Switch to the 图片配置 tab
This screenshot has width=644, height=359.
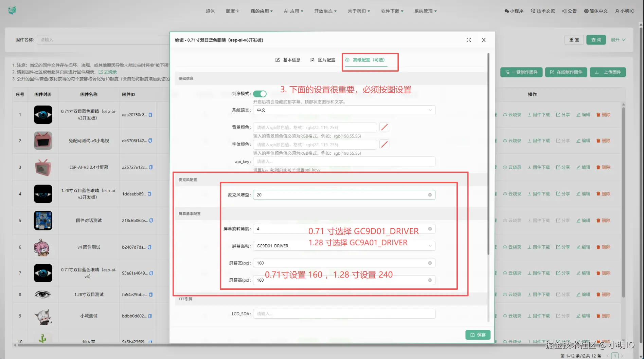click(323, 60)
